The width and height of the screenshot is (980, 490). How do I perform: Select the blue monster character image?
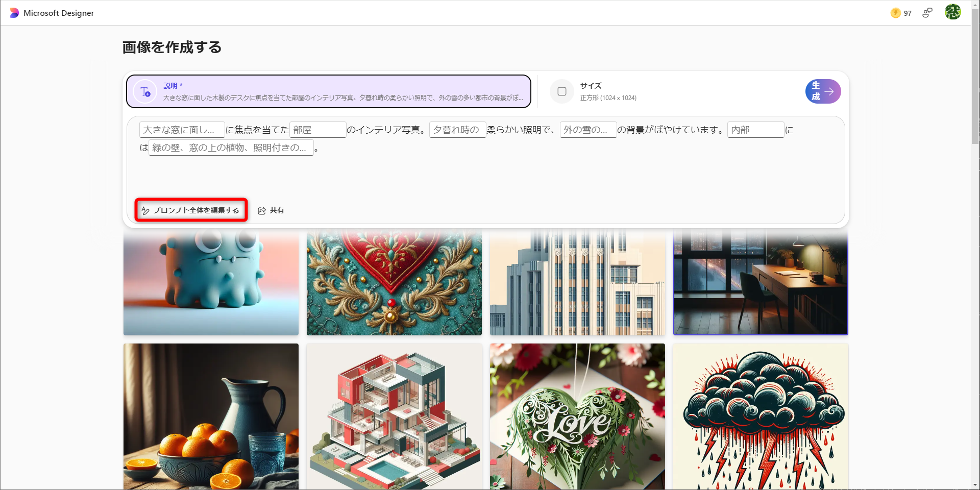(210, 282)
